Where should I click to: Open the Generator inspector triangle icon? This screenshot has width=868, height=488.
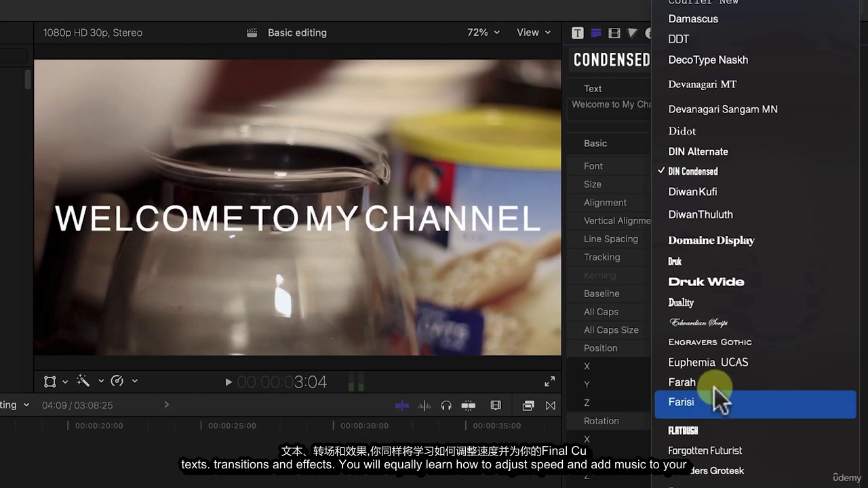(632, 33)
